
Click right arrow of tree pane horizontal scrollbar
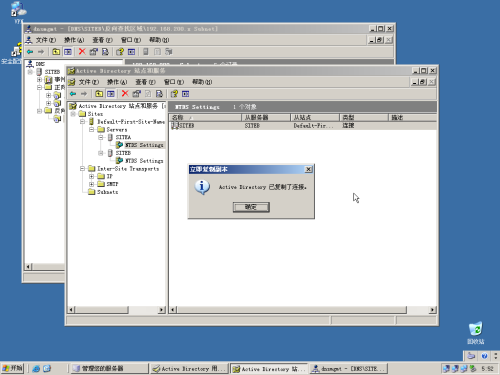(162, 310)
